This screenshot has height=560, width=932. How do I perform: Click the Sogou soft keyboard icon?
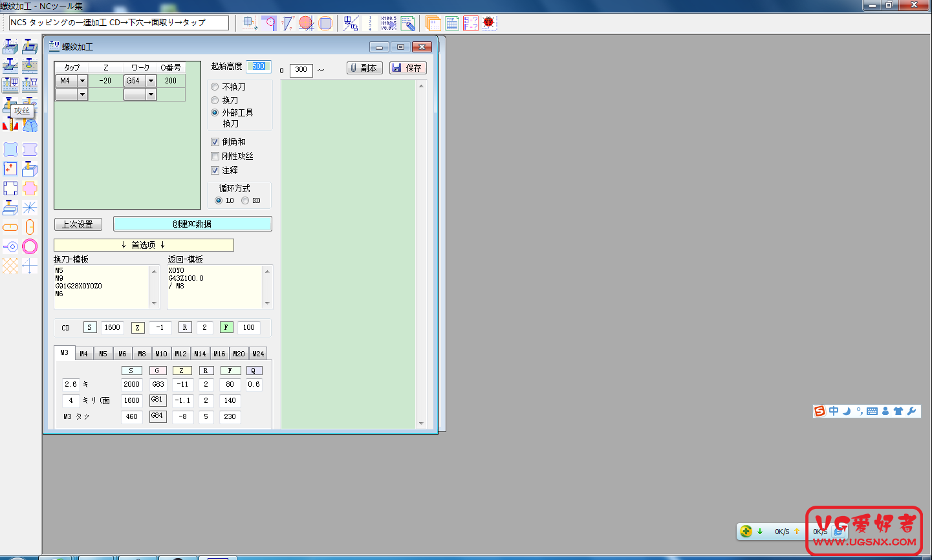click(872, 411)
